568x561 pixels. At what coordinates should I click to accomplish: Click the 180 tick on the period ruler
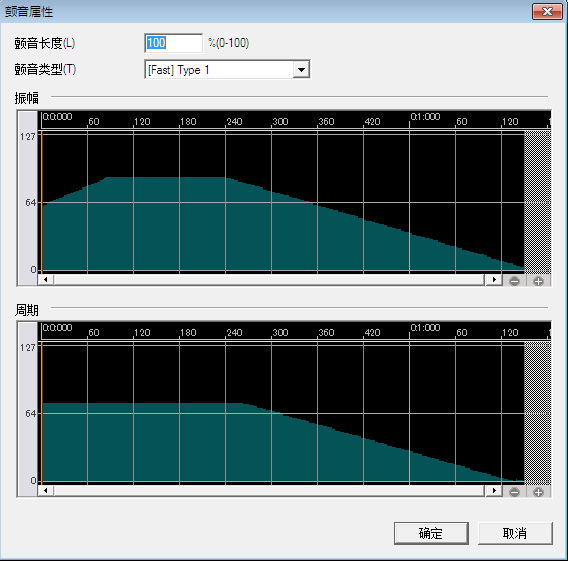tap(188, 332)
